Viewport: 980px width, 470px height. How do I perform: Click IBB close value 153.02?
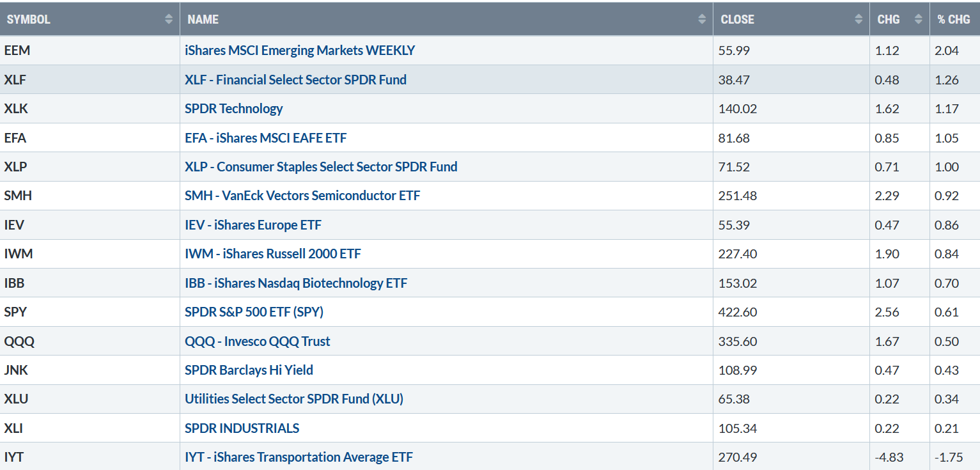pos(738,283)
